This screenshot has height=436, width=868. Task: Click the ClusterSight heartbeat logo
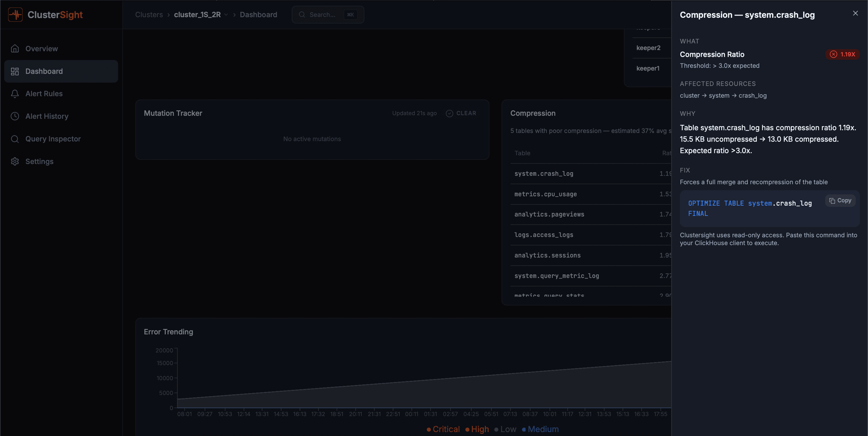(15, 14)
